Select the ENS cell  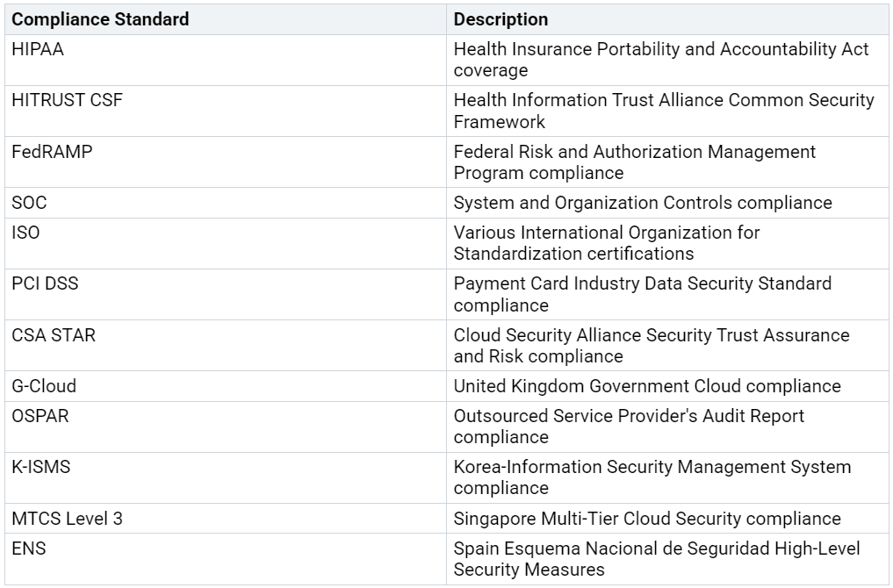(x=226, y=559)
